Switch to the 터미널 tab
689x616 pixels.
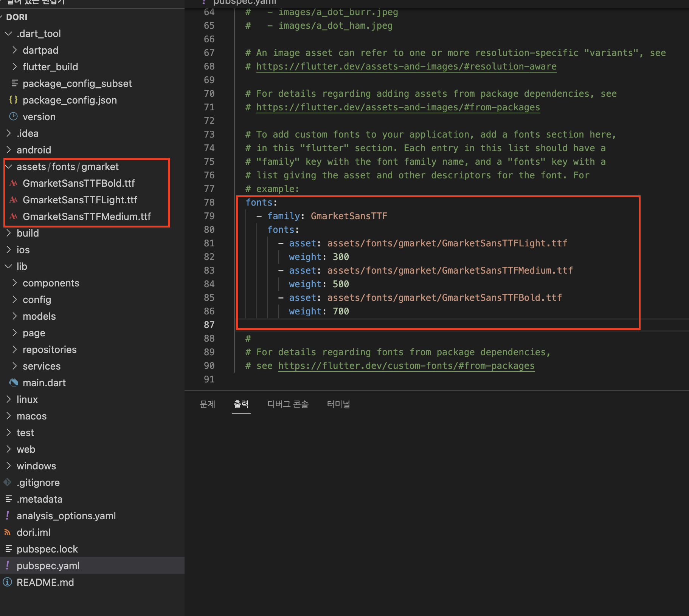coord(338,404)
